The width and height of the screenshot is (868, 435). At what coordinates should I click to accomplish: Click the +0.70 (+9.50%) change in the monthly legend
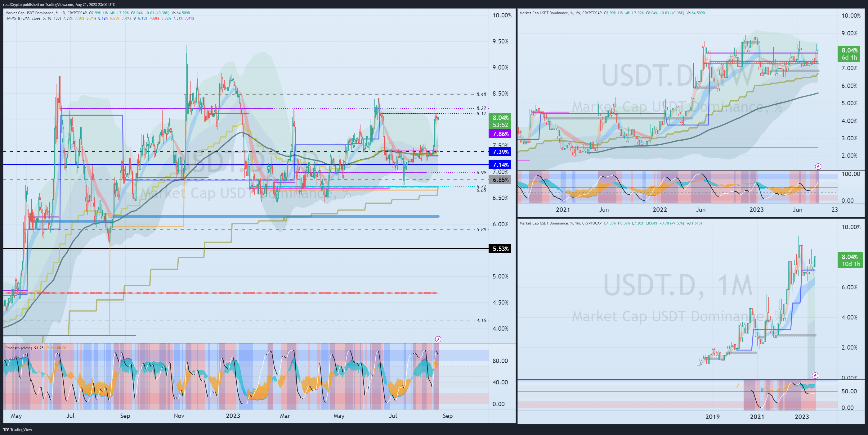[x=672, y=223]
